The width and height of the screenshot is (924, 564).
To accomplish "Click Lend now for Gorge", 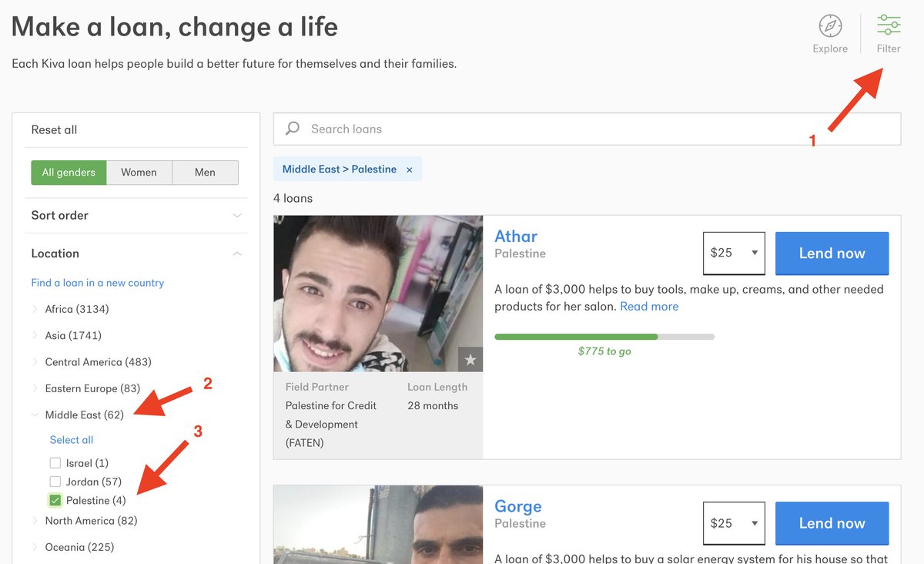I will click(x=832, y=523).
